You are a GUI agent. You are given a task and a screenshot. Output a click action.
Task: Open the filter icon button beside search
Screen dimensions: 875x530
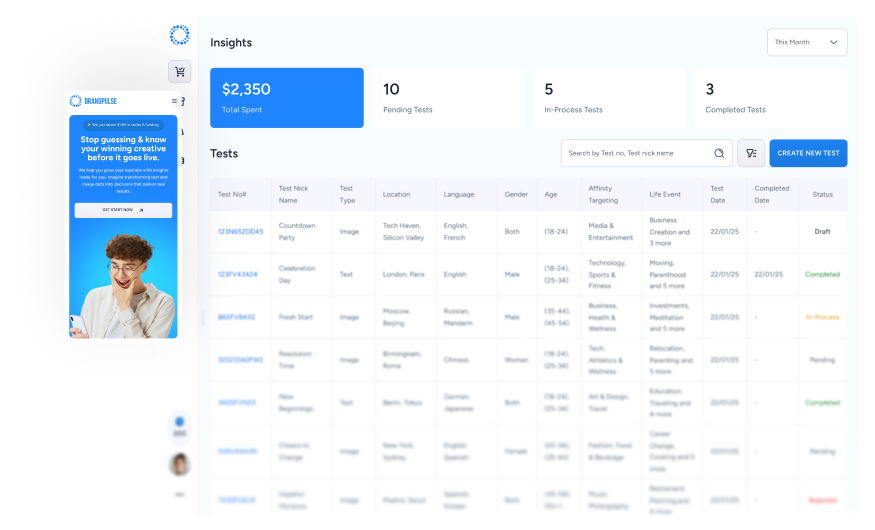(751, 153)
